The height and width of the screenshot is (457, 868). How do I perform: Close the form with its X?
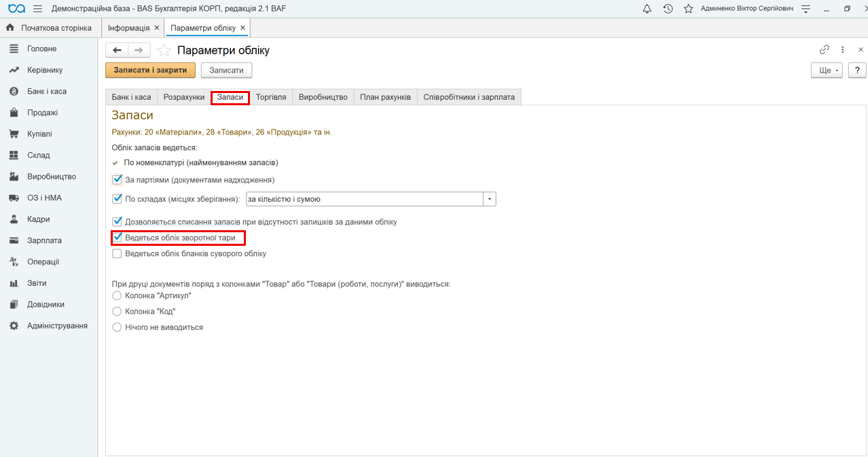(861, 50)
